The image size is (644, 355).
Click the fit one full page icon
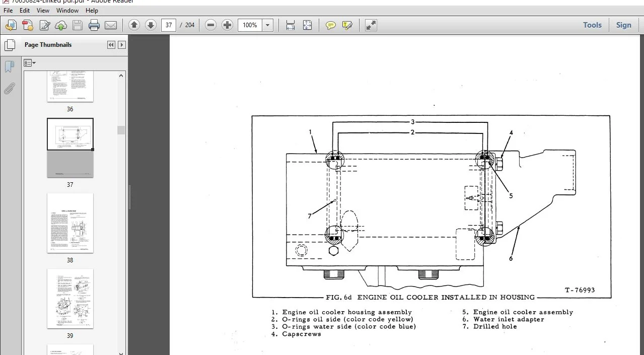click(307, 25)
